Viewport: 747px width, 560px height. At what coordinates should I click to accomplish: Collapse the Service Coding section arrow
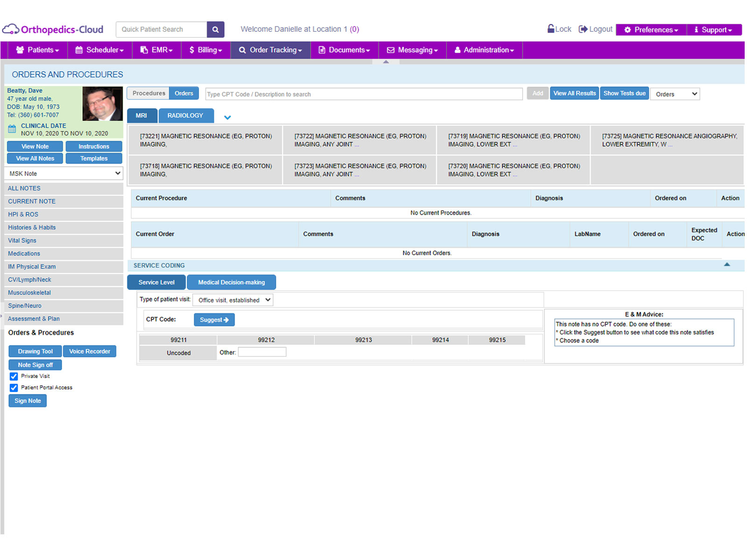pyautogui.click(x=727, y=265)
